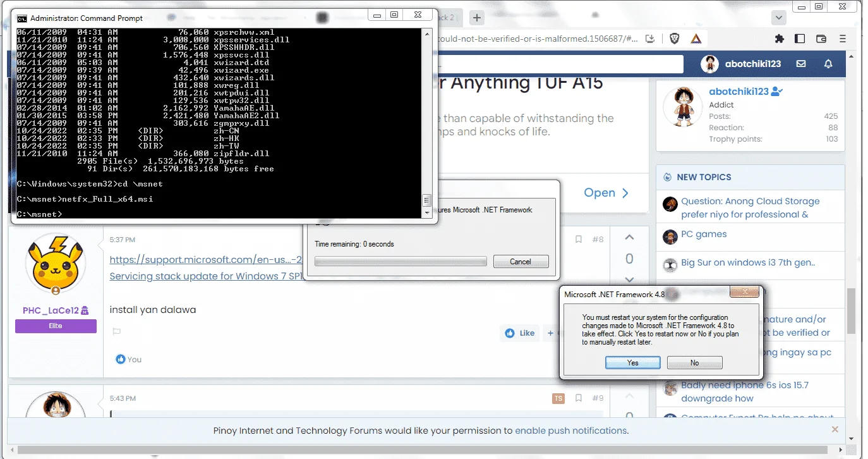Screen dimensions: 868x459
Task: Bookmark post #8
Action: tap(579, 240)
